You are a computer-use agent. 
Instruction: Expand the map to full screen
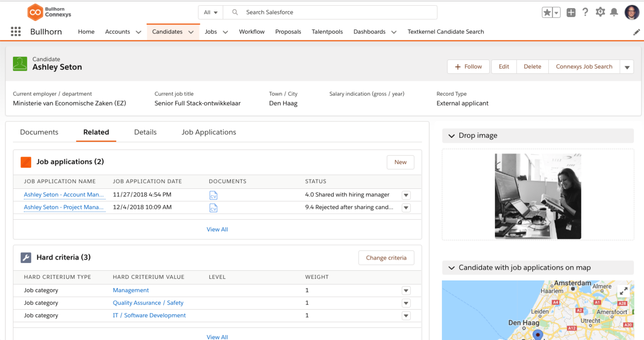tap(623, 291)
